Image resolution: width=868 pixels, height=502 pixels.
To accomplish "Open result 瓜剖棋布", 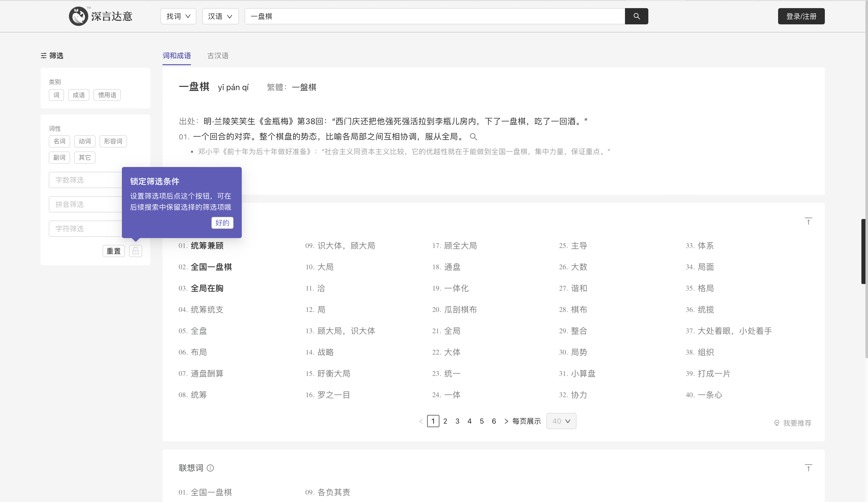I will pos(460,310).
